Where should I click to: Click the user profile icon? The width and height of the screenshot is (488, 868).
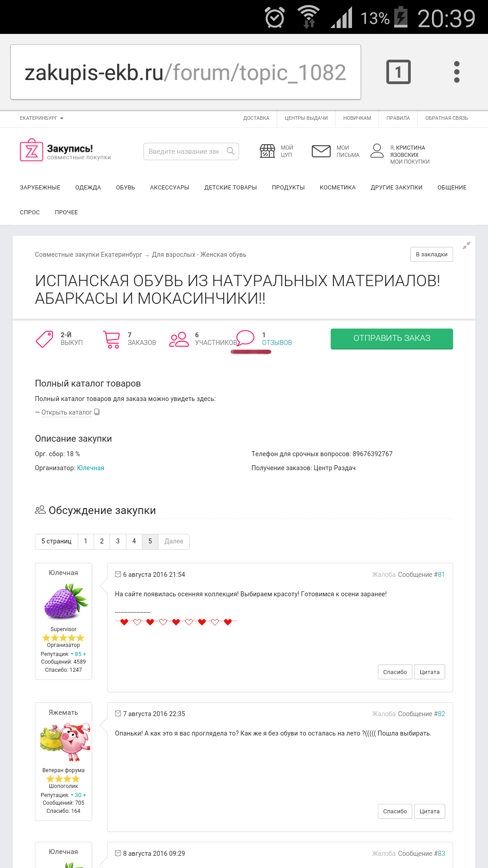click(x=377, y=151)
